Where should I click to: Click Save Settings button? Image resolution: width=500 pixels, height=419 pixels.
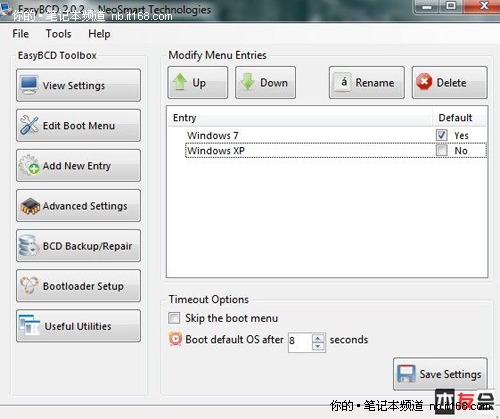pyautogui.click(x=440, y=374)
